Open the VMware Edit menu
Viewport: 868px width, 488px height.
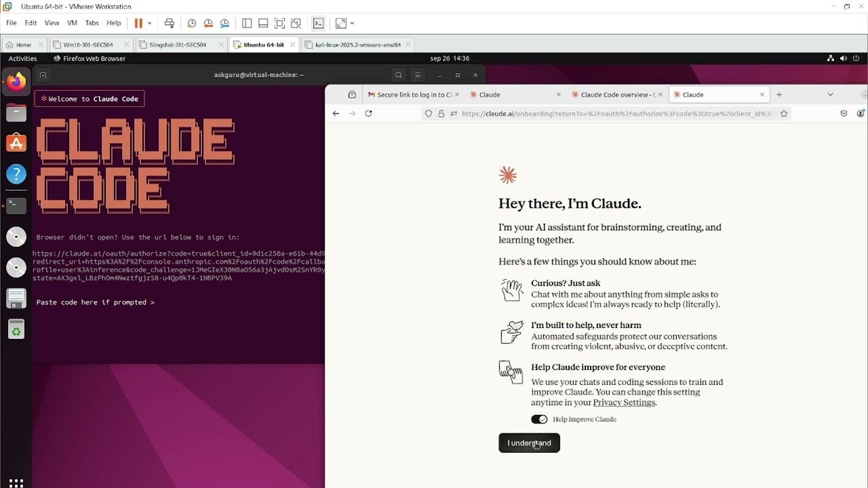pyautogui.click(x=31, y=23)
